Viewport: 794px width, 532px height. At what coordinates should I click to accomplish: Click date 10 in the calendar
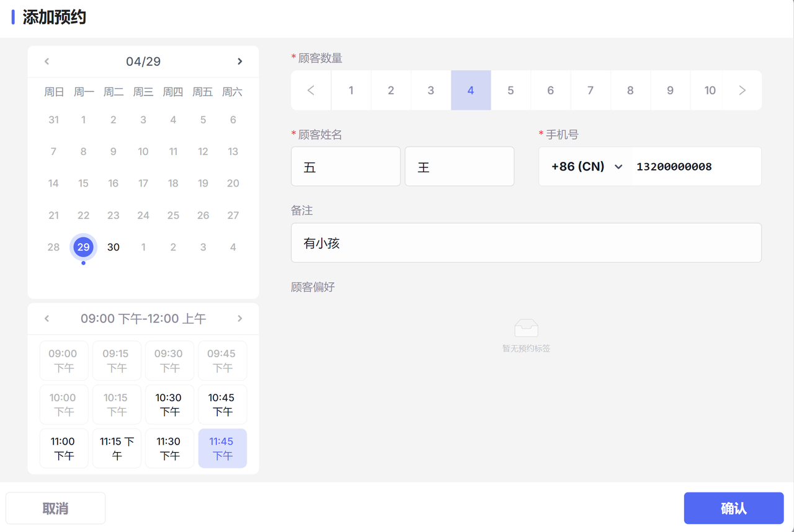coord(143,152)
